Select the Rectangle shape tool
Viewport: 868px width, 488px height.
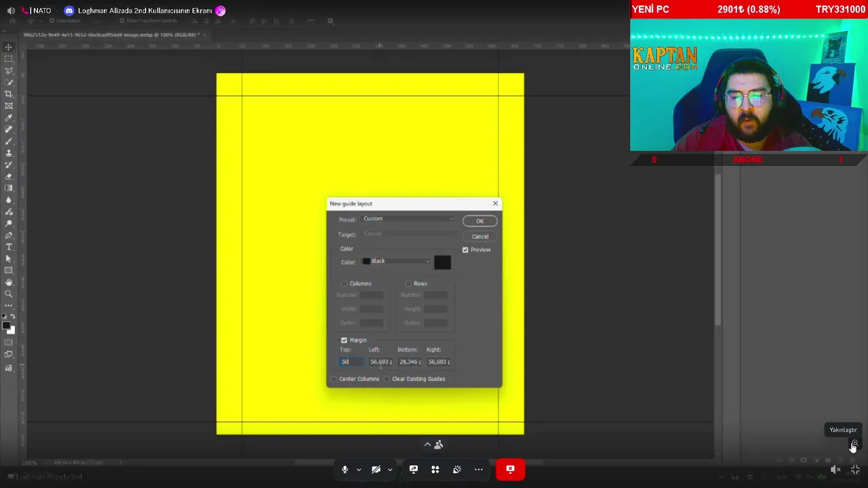pos(9,270)
